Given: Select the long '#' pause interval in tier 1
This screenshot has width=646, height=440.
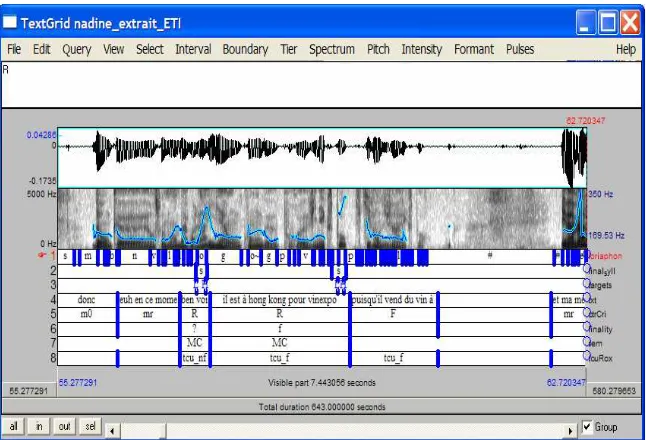Looking at the screenshot, I should pos(490,256).
